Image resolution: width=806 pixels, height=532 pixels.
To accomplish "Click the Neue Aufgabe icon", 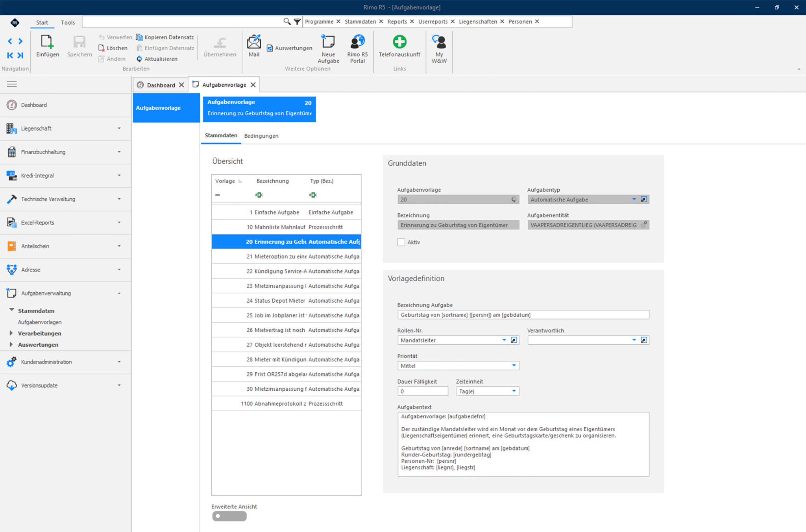I will coord(328,42).
